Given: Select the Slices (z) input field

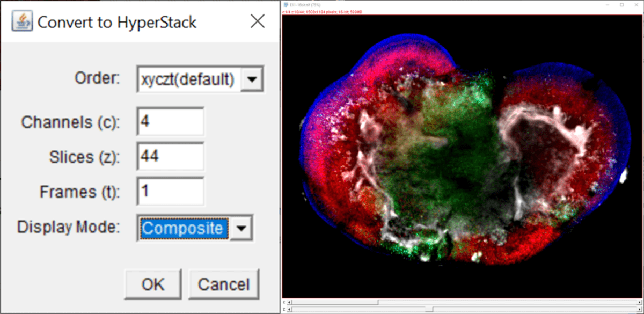Looking at the screenshot, I should tap(169, 156).
